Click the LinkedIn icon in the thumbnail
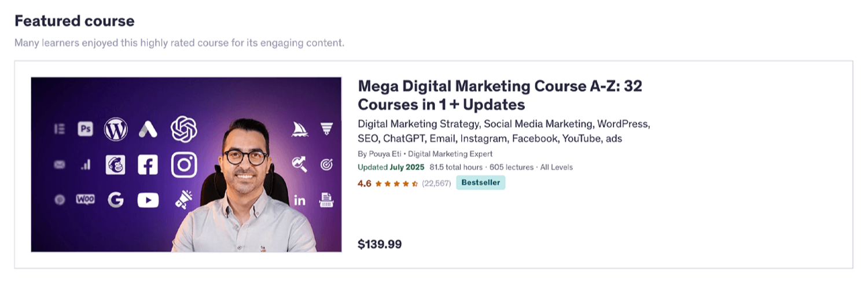The height and width of the screenshot is (283, 868). tap(300, 200)
